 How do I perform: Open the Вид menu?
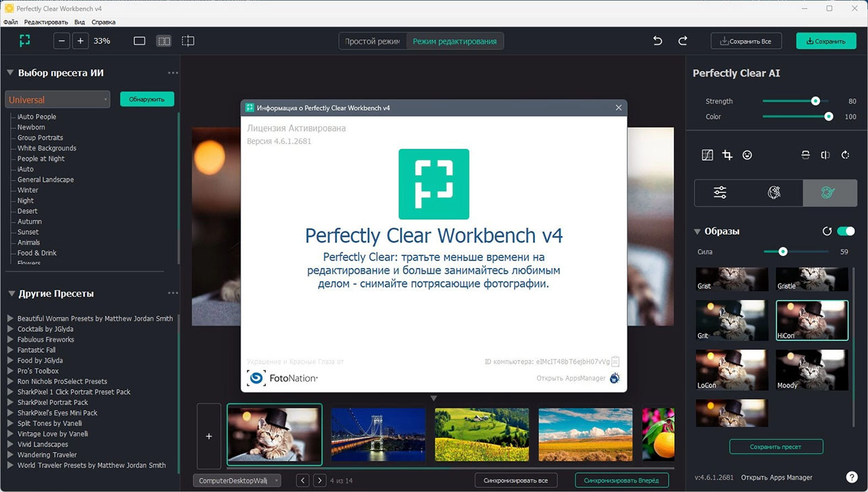point(79,22)
